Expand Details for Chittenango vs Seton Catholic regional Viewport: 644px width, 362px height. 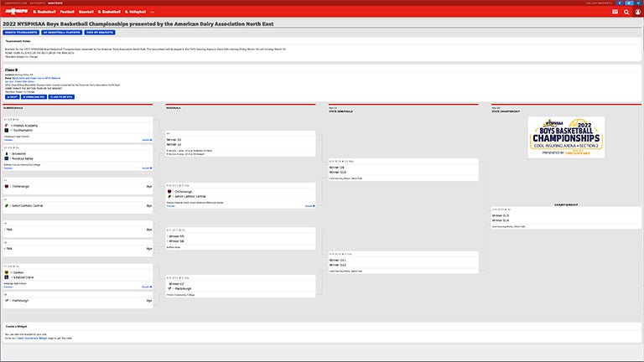coord(309,204)
